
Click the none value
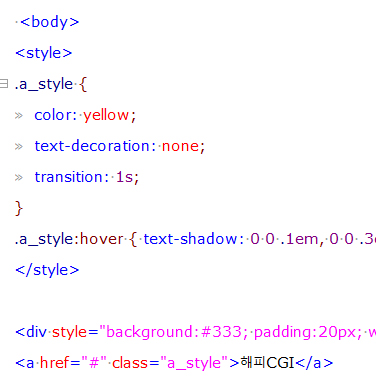(x=180, y=146)
